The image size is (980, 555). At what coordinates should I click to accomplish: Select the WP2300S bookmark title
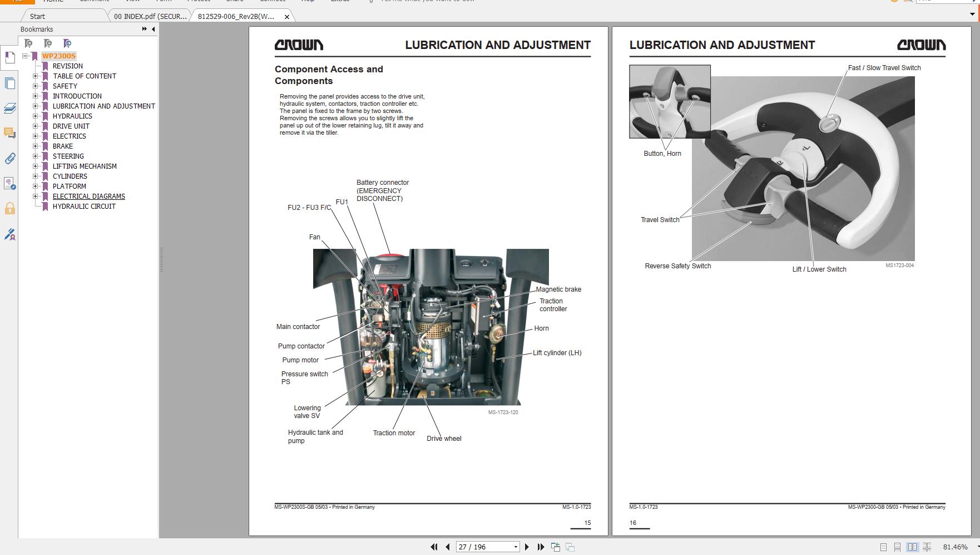pyautogui.click(x=58, y=56)
